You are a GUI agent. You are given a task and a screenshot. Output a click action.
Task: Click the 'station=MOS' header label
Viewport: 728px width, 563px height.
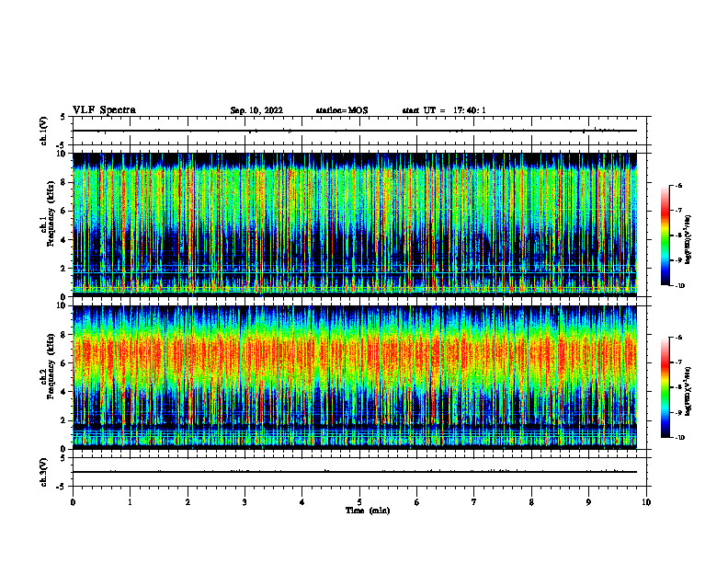tap(342, 110)
